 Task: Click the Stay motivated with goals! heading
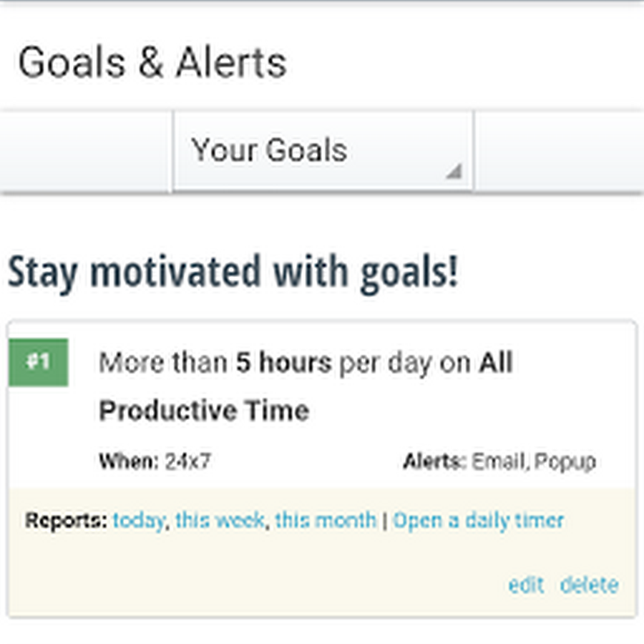233,273
